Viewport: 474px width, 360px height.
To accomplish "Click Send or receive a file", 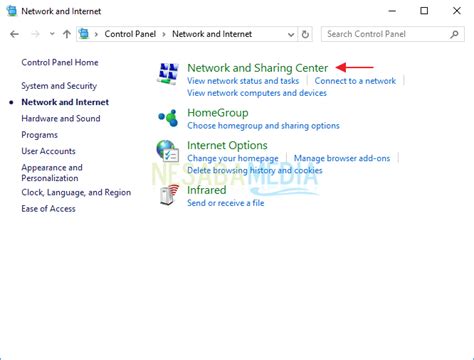I will tap(226, 203).
